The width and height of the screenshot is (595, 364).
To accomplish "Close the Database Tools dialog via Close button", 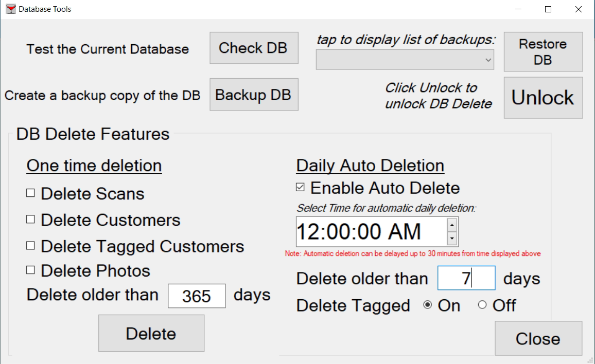I will pos(538,338).
